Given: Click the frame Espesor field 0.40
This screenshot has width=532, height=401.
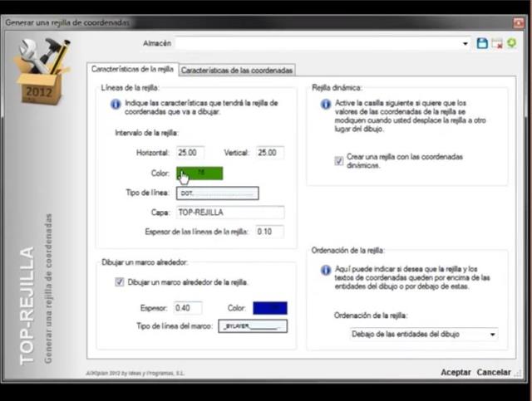Looking at the screenshot, I should coord(188,308).
